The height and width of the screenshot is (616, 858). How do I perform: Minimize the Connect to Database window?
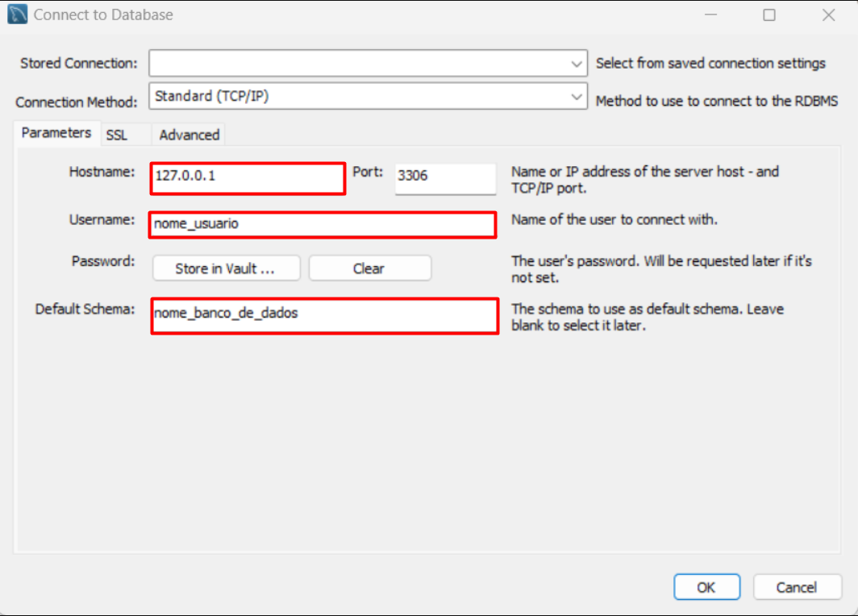710,15
